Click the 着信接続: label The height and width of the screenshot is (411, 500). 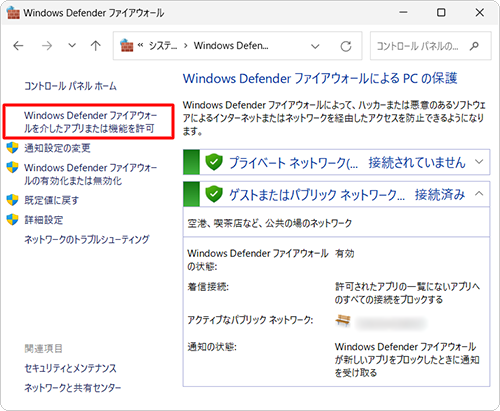point(208,287)
